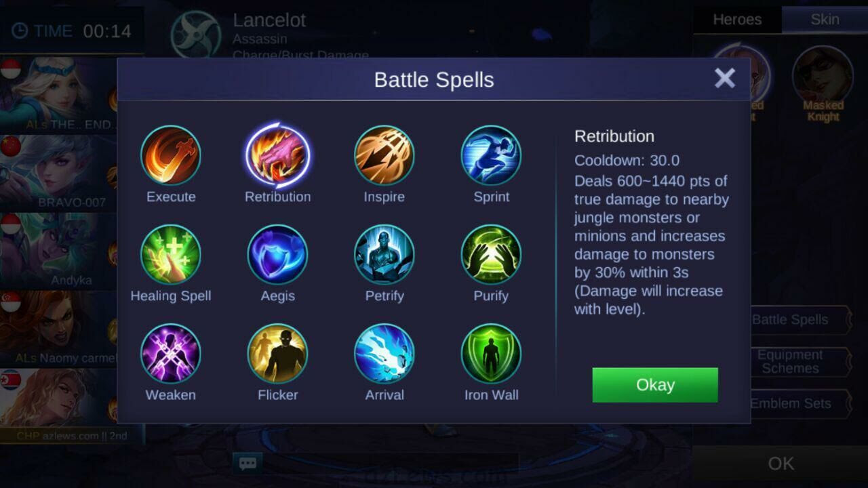Switch to the Heroes tab
The image size is (868, 488).
[x=737, y=20]
